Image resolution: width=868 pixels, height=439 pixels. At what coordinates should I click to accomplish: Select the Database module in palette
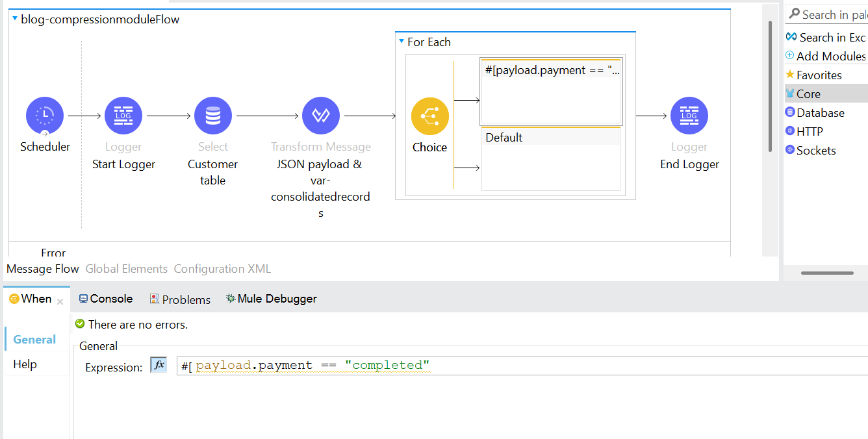[x=820, y=113]
